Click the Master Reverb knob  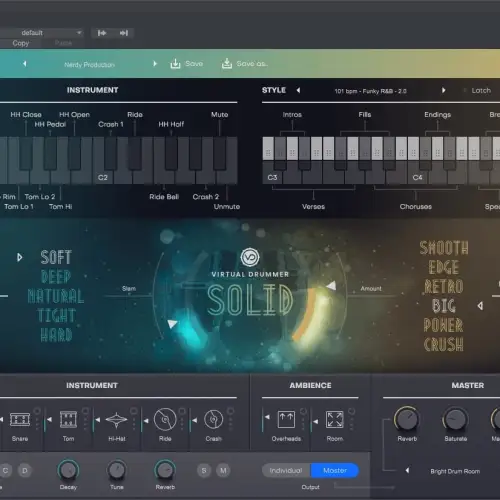pyautogui.click(x=407, y=419)
